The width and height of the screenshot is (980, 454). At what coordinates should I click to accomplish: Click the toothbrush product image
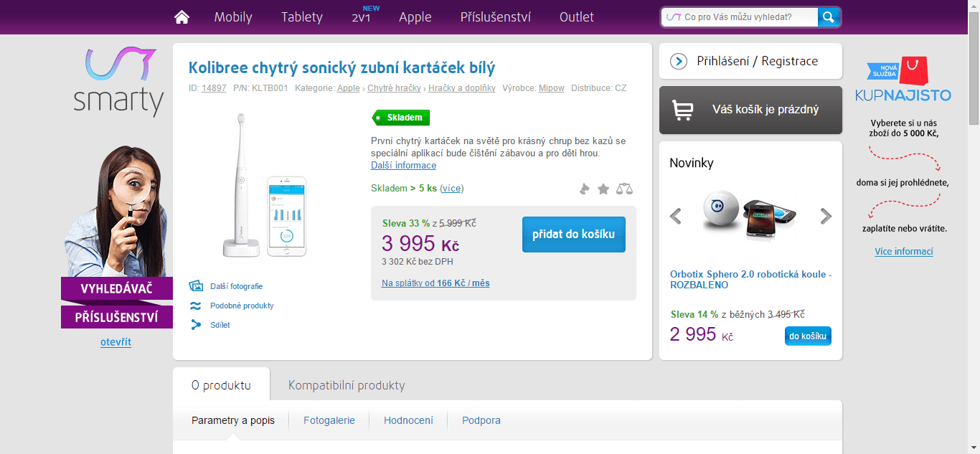pos(263,185)
